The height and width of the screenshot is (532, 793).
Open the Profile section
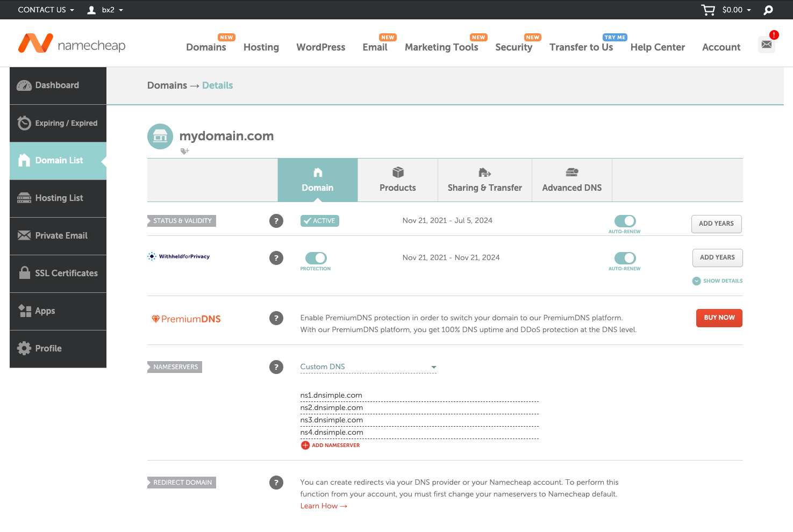coord(47,348)
